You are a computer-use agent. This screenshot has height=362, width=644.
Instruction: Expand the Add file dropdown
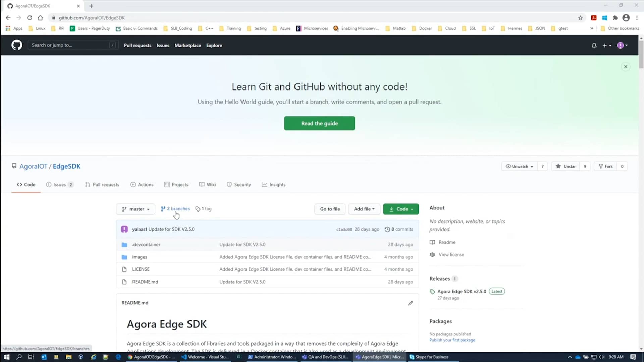[x=364, y=209]
